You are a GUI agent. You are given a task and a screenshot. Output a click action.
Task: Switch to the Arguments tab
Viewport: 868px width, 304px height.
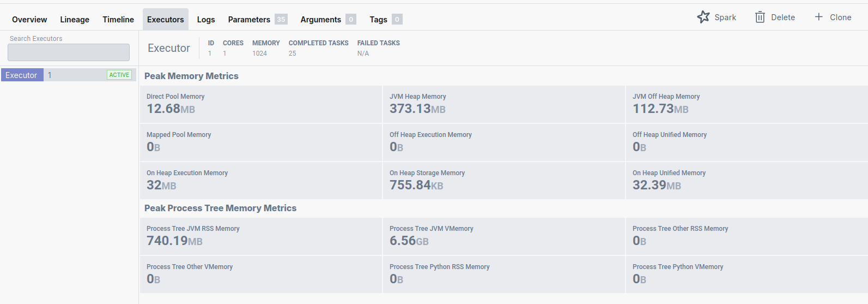320,20
